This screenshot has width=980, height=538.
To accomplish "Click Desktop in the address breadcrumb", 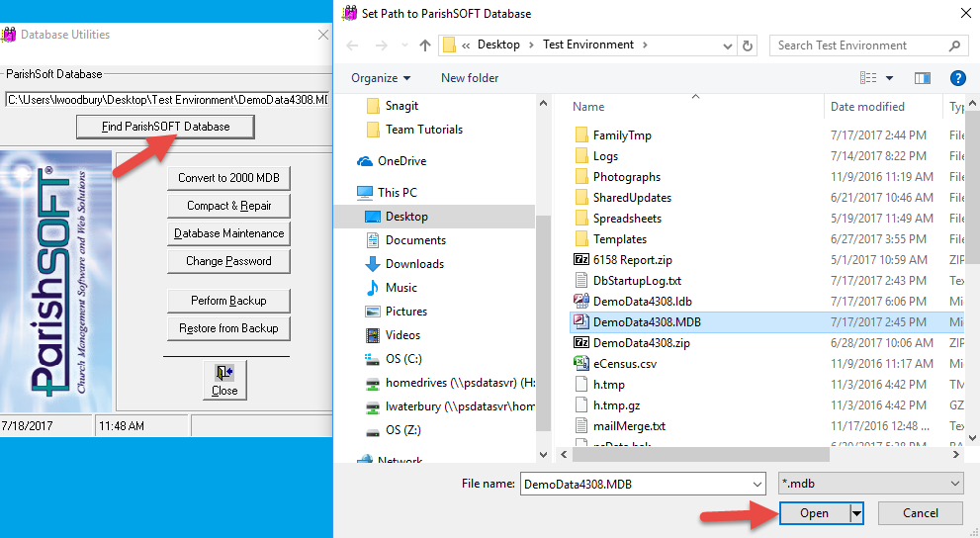I will pyautogui.click(x=498, y=45).
